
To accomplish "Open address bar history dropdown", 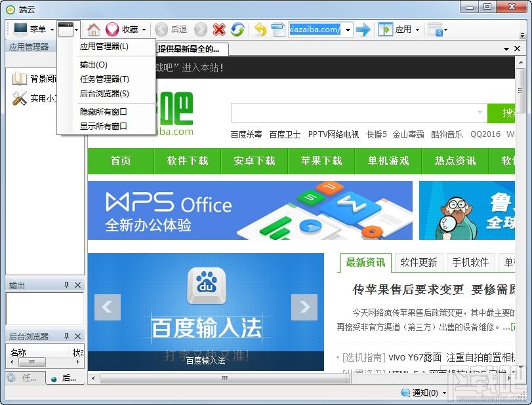I will pyautogui.click(x=348, y=30).
